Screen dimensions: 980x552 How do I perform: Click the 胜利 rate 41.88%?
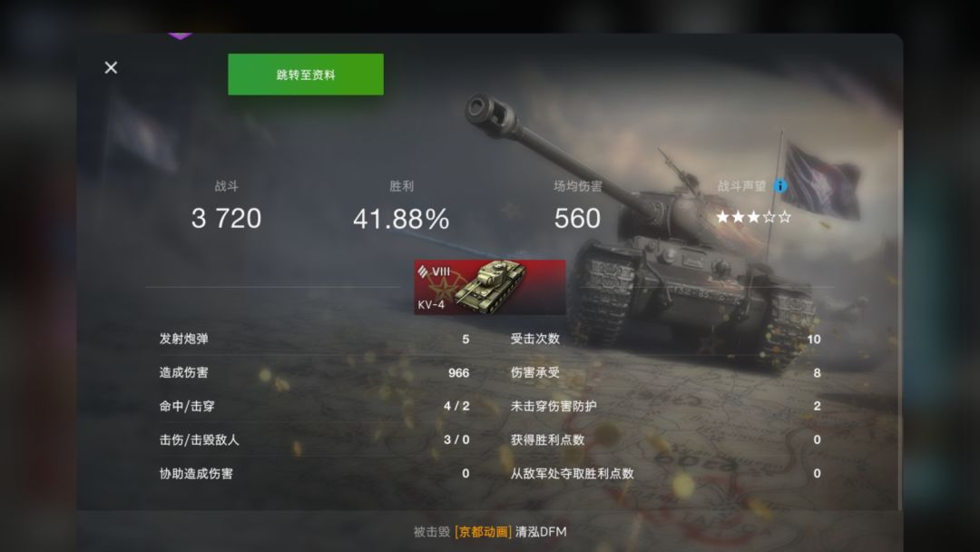401,219
